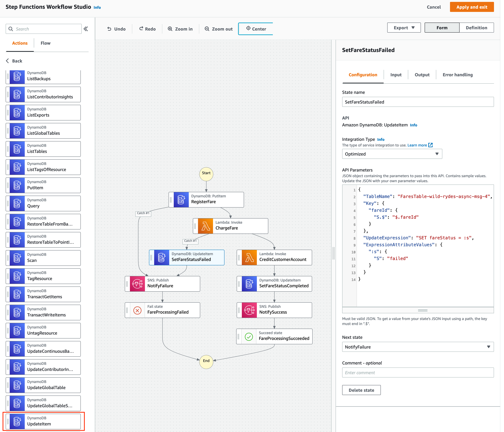Click Info link next to Integration Type

click(381, 139)
